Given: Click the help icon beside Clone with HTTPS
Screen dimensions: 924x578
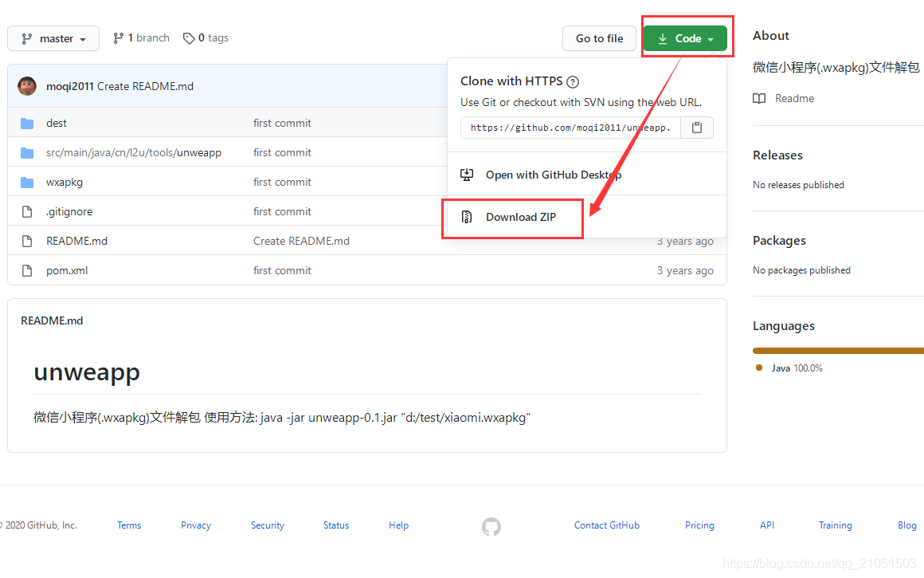Looking at the screenshot, I should [572, 82].
